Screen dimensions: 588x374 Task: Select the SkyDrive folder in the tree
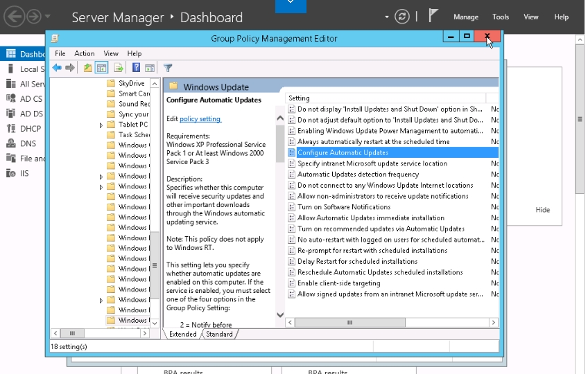pyautogui.click(x=131, y=83)
